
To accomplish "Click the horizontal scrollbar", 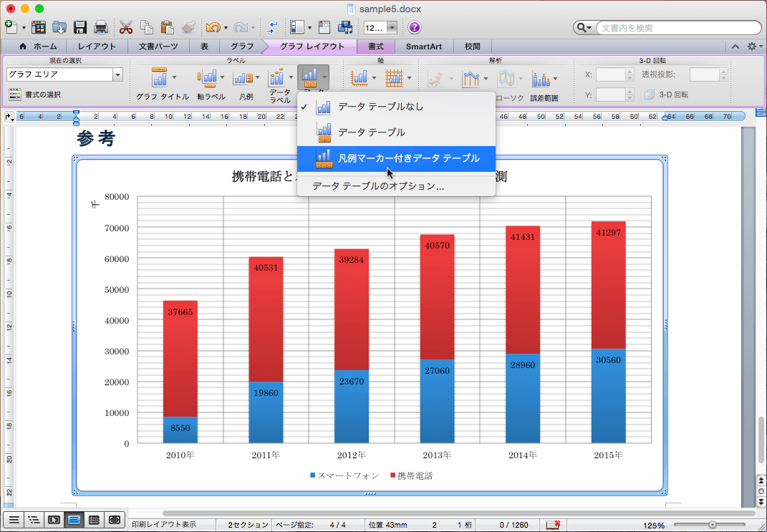I will pyautogui.click(x=458, y=513).
